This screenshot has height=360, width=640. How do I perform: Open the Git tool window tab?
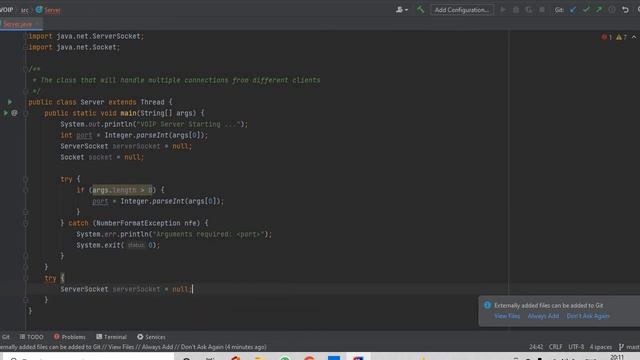[x=6, y=337]
